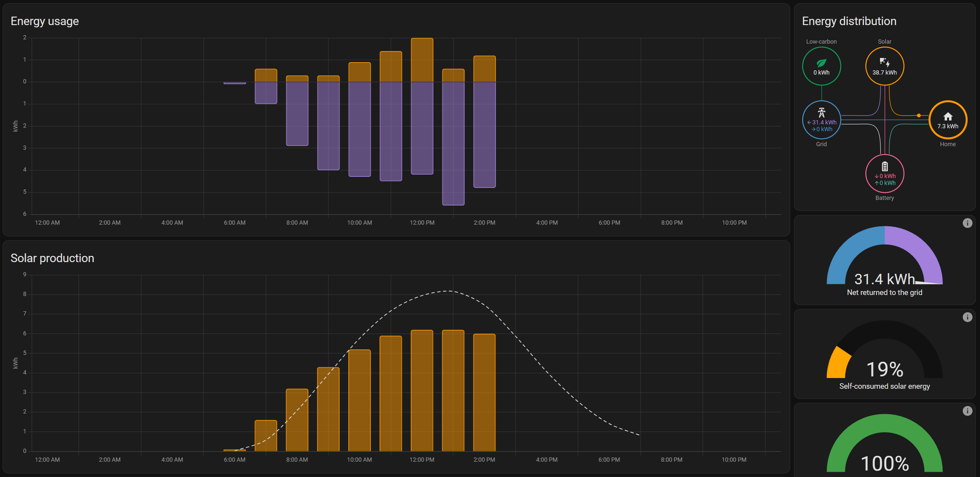Click the Grid transmission tower icon
The image size is (980, 477).
tap(821, 113)
